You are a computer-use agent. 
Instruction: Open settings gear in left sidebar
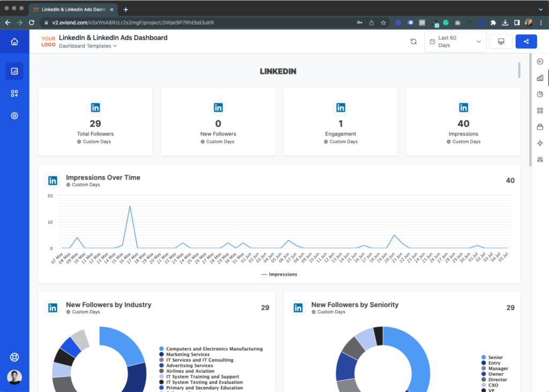tap(14, 116)
